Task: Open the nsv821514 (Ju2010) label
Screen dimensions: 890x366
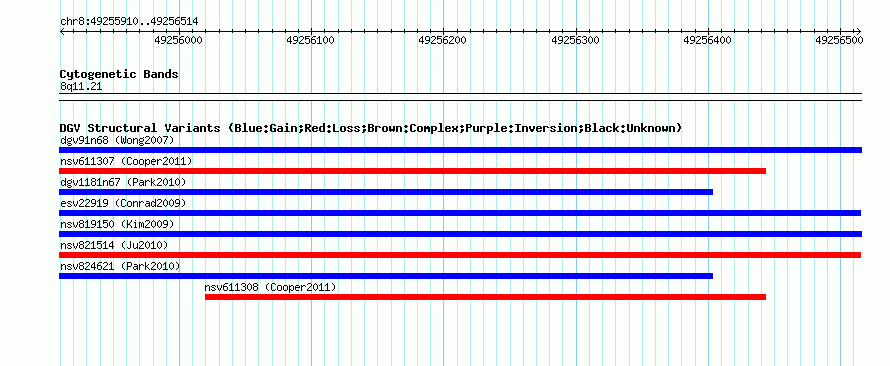Action: coord(114,245)
